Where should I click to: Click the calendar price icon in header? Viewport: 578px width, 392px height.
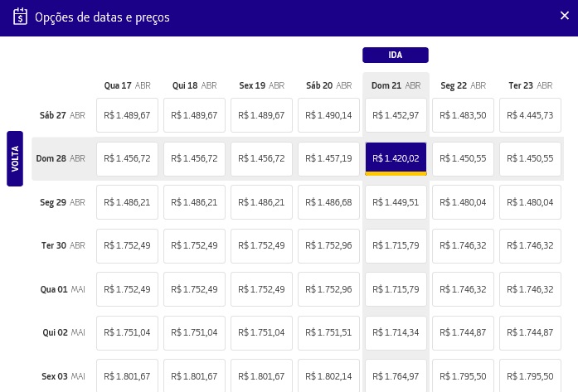[21, 16]
